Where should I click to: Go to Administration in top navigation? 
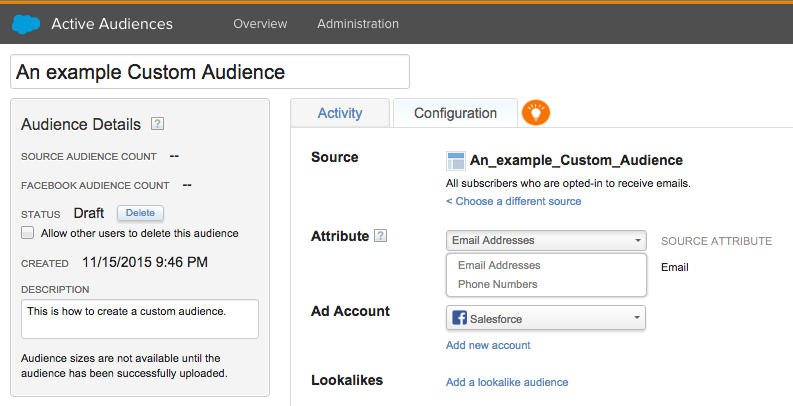tap(357, 23)
